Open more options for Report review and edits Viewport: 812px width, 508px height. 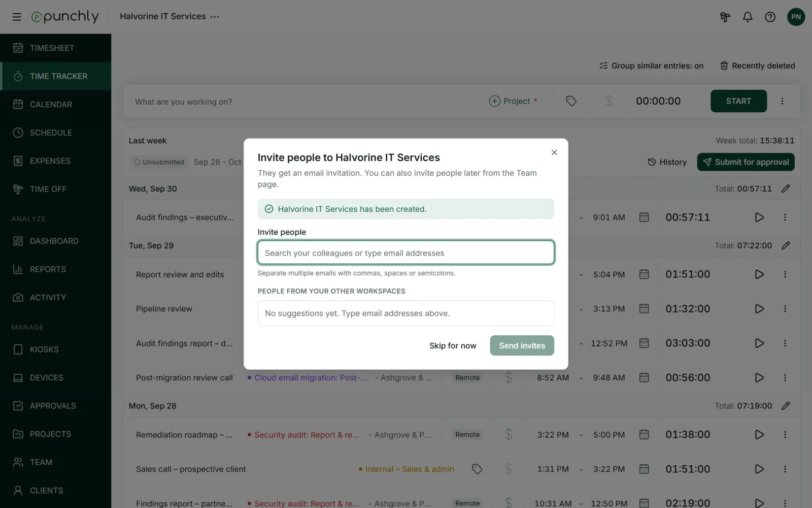pyautogui.click(x=785, y=274)
